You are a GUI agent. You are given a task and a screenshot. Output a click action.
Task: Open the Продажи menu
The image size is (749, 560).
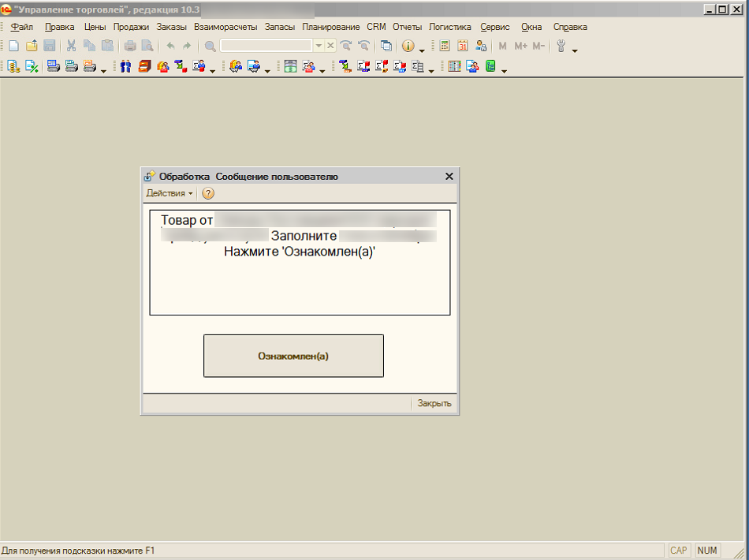tap(131, 27)
